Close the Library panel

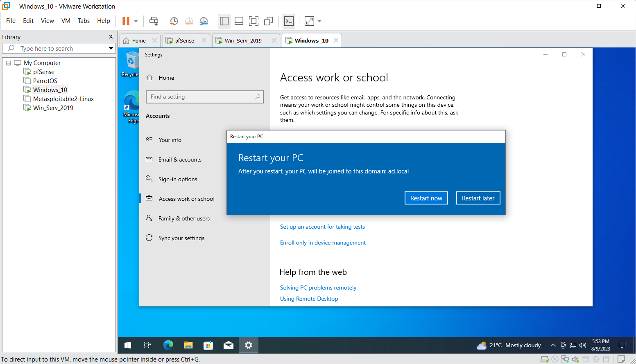tap(111, 37)
